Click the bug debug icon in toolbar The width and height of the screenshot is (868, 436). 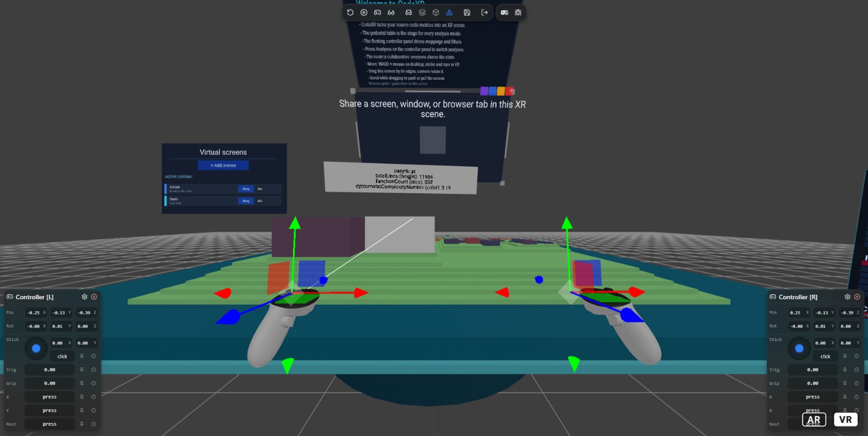coord(518,12)
